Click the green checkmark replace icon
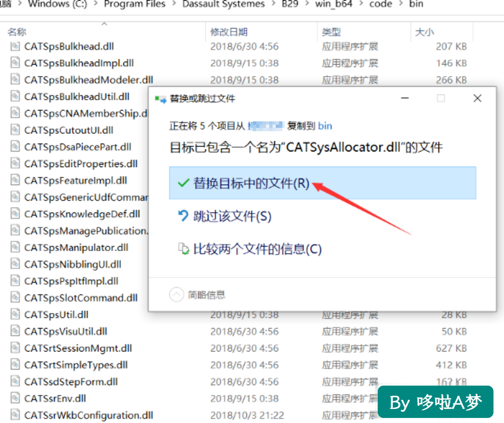This screenshot has width=504, height=423. (x=183, y=183)
